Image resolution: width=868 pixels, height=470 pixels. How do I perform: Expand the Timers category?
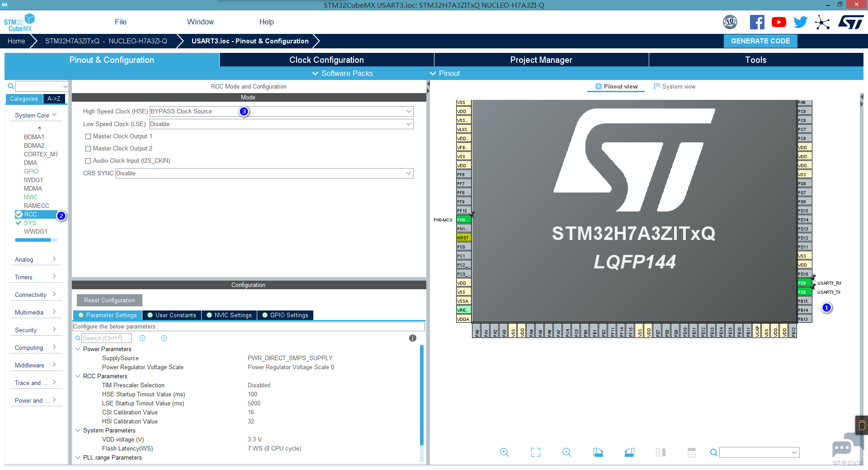36,277
